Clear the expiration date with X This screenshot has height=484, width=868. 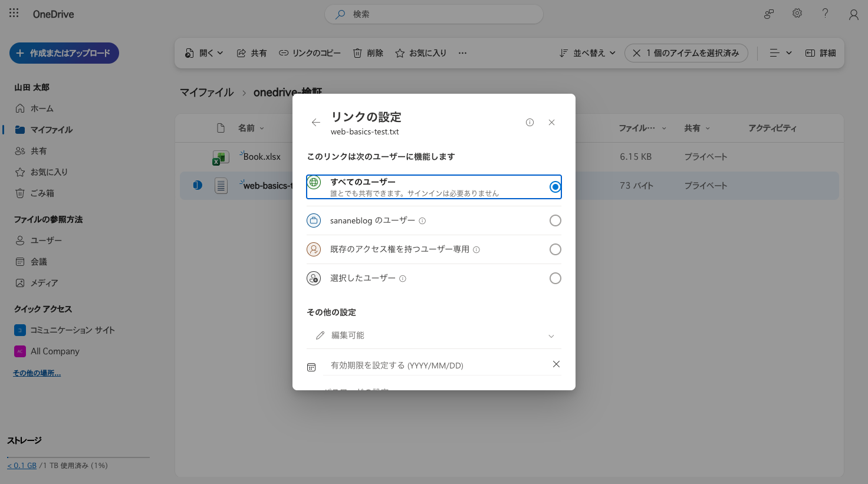pos(556,364)
